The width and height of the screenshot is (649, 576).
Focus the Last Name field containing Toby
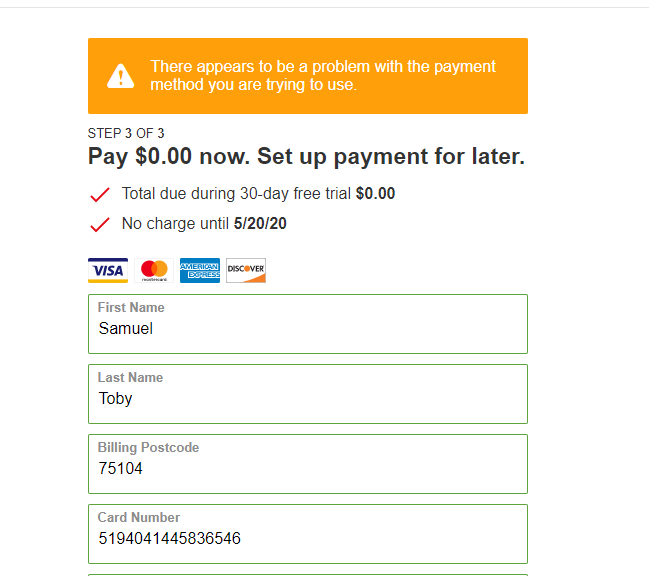click(x=307, y=398)
